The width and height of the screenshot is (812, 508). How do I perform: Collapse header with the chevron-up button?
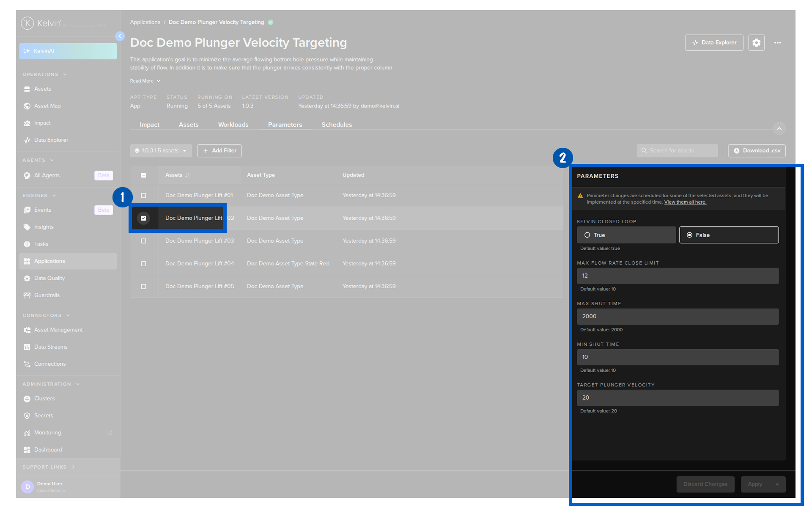pyautogui.click(x=779, y=128)
